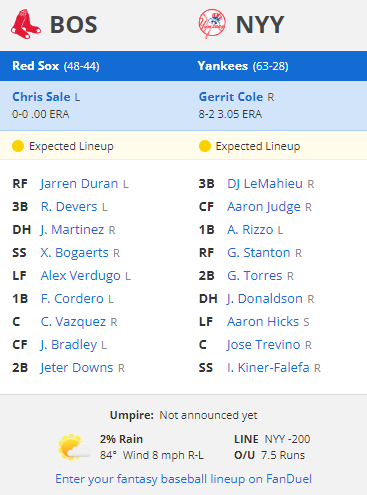Click the Yankees team logo

coord(212,24)
